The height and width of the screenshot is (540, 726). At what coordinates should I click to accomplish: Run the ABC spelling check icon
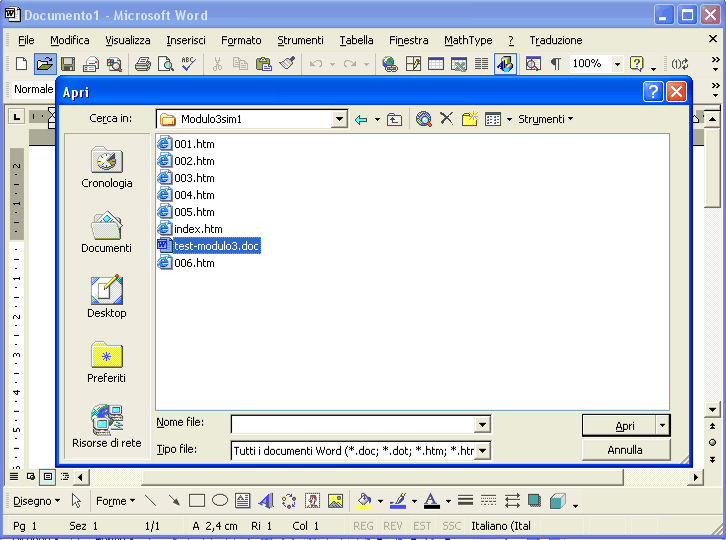(x=188, y=63)
